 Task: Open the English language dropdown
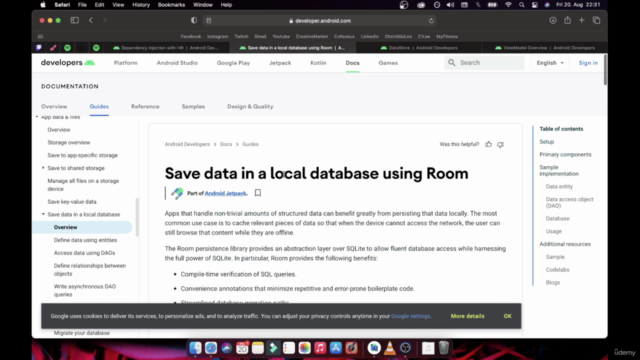click(x=550, y=63)
